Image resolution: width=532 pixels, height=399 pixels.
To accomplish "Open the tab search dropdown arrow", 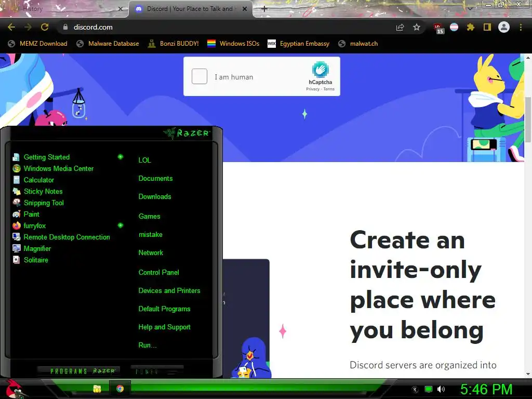I will [470, 8].
